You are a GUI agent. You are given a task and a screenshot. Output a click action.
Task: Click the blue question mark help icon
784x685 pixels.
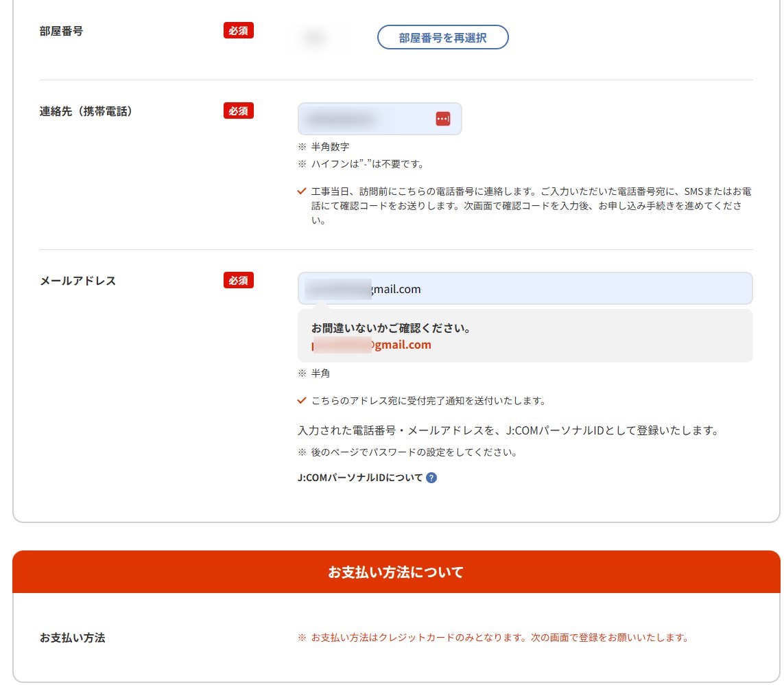coord(431,478)
